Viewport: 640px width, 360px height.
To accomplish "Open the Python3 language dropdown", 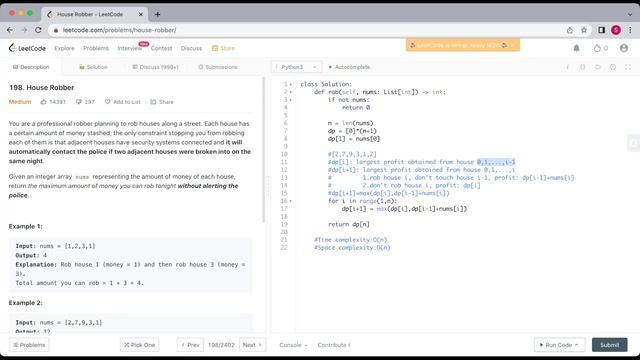I will point(296,67).
